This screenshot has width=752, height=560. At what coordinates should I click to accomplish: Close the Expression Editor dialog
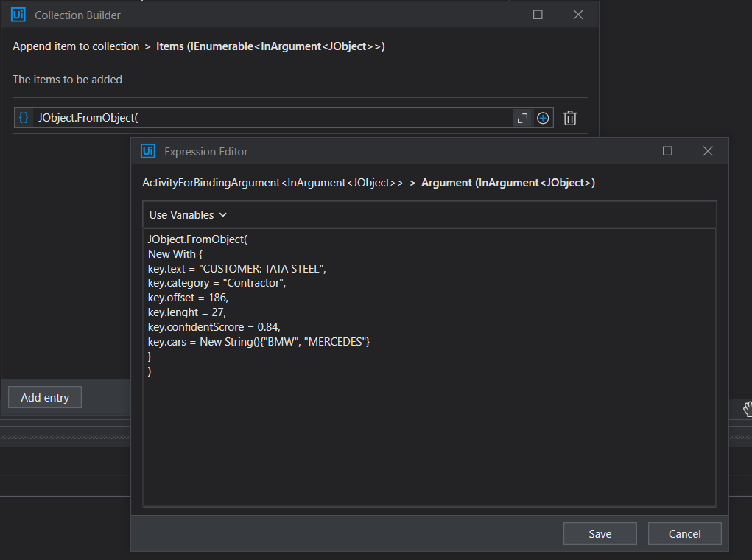pyautogui.click(x=708, y=151)
